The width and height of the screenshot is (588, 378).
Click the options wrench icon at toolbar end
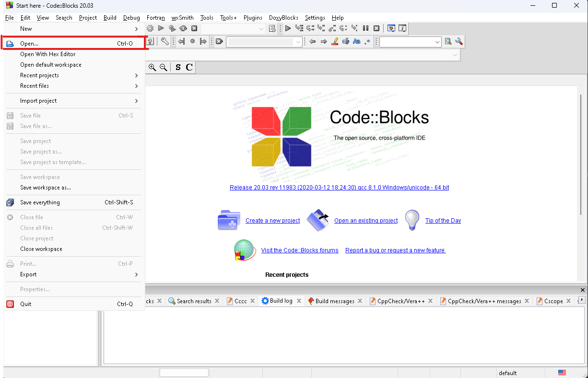point(459,42)
